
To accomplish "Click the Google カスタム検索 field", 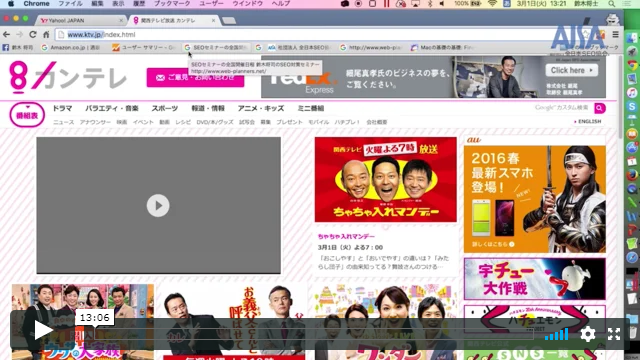I will click(x=562, y=108).
